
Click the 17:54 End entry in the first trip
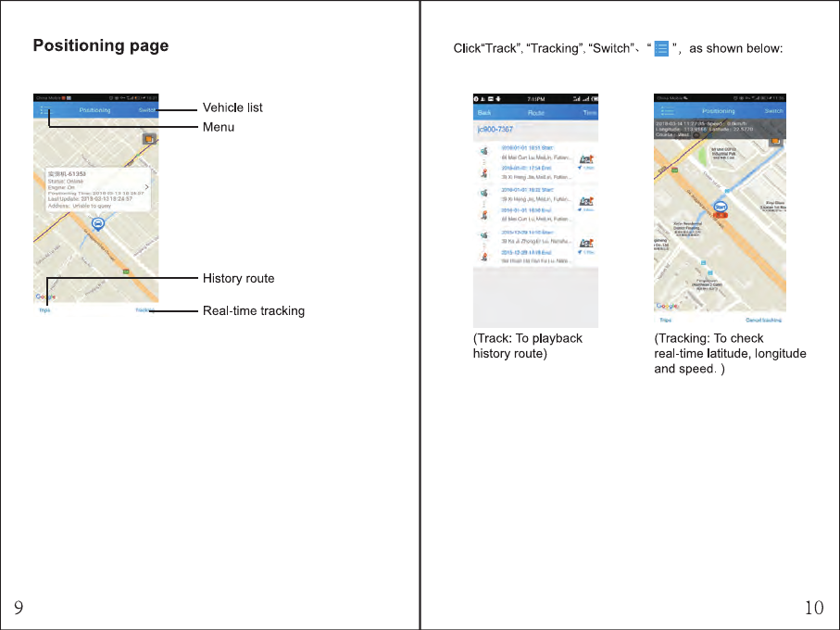pos(526,168)
